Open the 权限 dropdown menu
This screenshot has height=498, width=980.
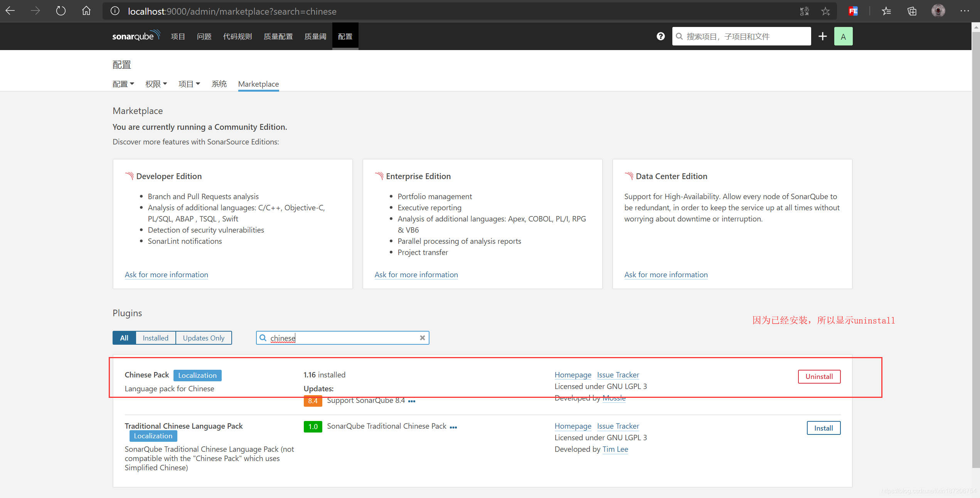point(156,84)
